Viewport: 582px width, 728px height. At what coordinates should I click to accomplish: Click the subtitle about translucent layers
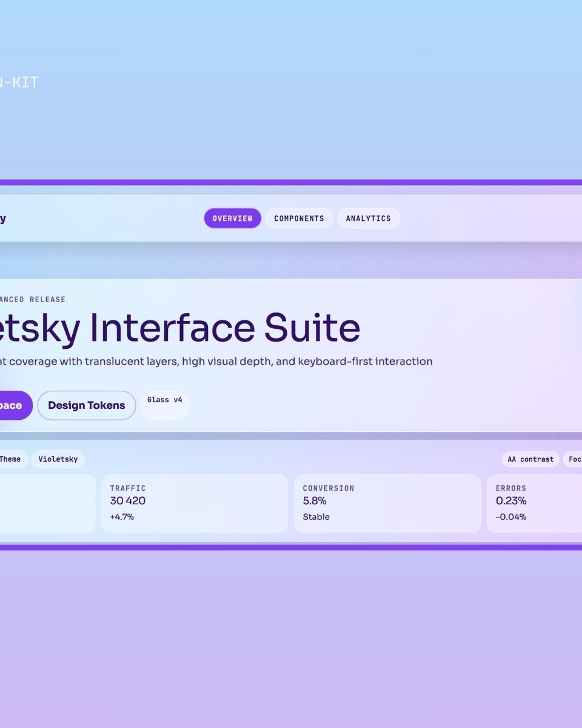pyautogui.click(x=216, y=362)
